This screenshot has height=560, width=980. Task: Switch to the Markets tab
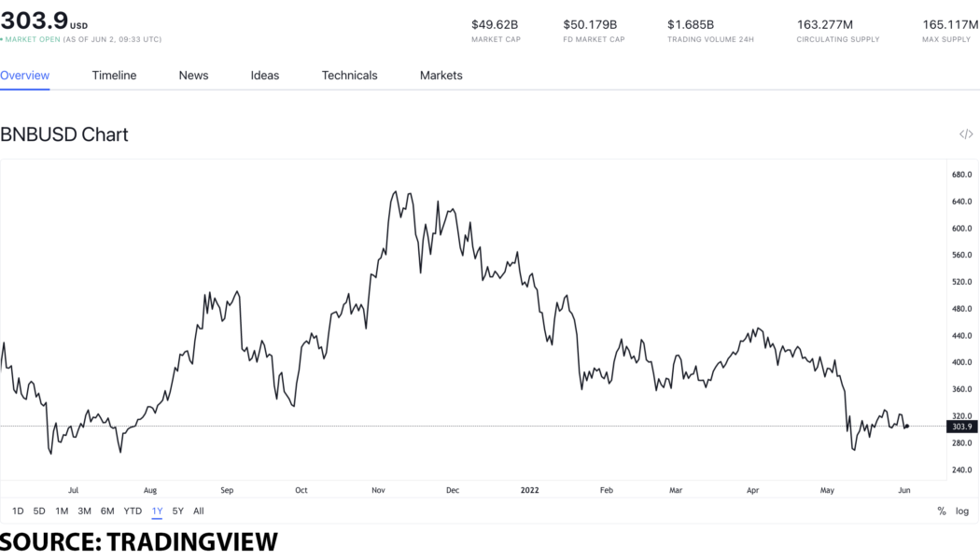tap(440, 75)
